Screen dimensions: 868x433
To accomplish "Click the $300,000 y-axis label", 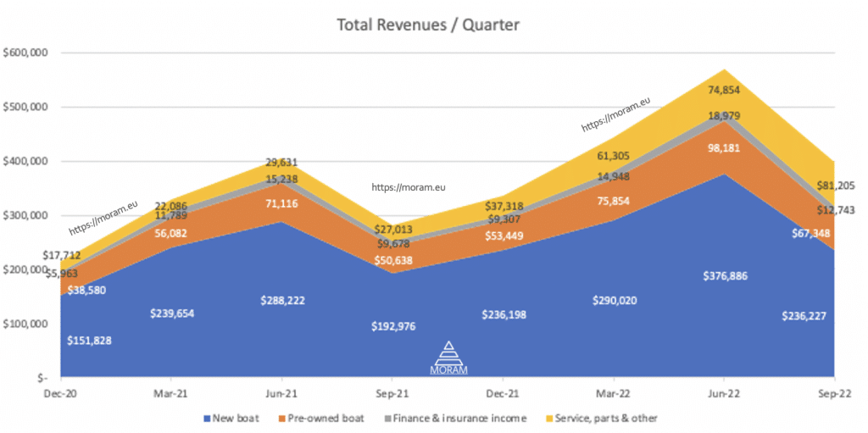I will (x=25, y=215).
